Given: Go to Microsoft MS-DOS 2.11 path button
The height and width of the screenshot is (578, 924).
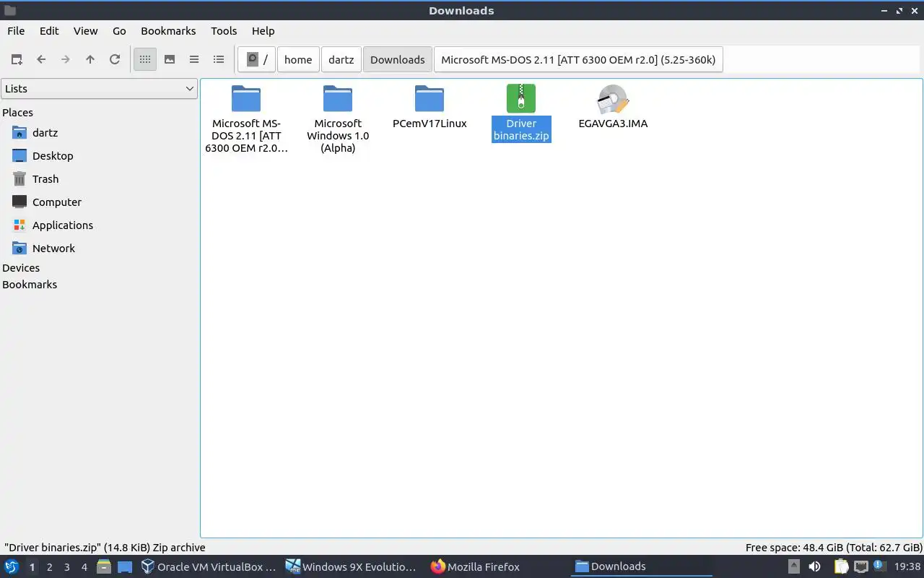Looking at the screenshot, I should pos(578,59).
